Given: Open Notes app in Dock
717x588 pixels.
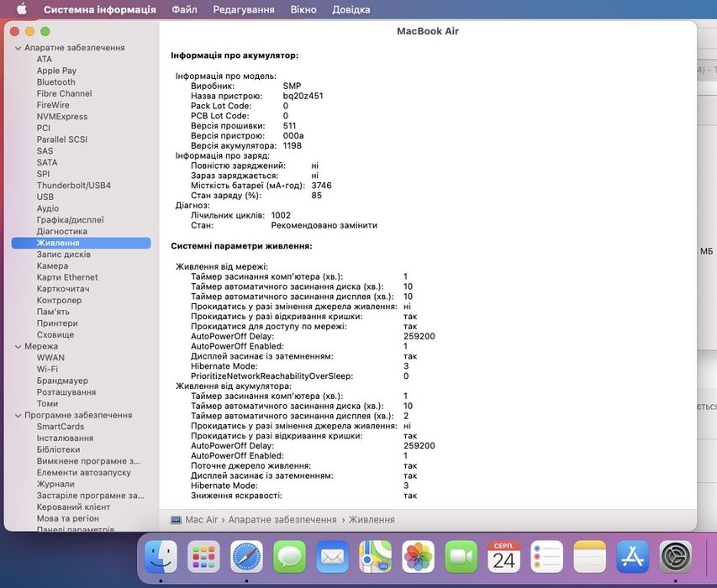Looking at the screenshot, I should tap(590, 556).
